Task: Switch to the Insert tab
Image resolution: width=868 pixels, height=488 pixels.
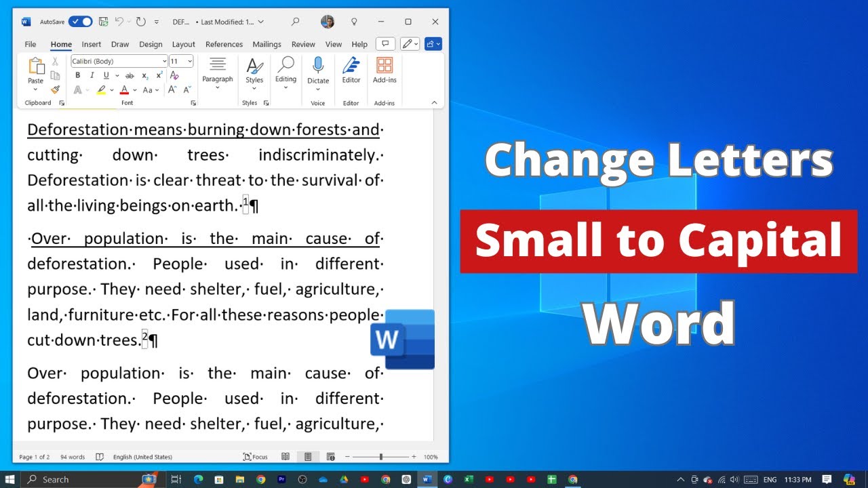Action: pyautogui.click(x=92, y=44)
